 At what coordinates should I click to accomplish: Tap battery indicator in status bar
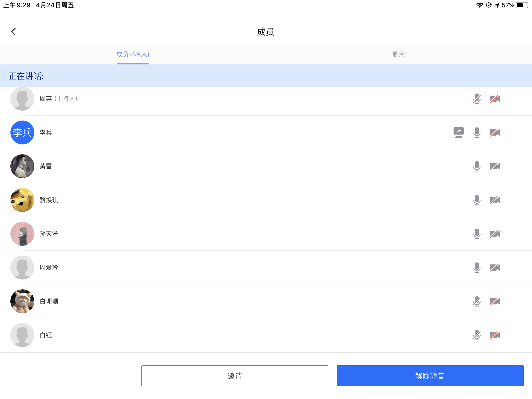[x=522, y=5]
